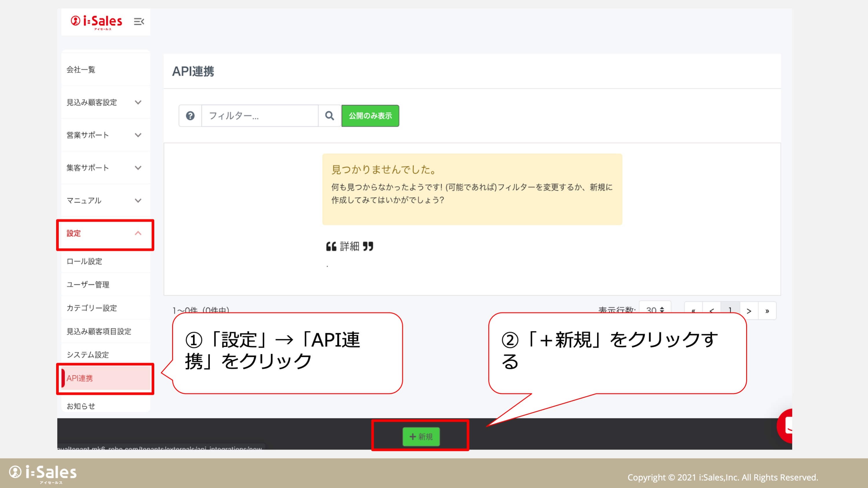Jump to last page double arrow

pos(767,310)
